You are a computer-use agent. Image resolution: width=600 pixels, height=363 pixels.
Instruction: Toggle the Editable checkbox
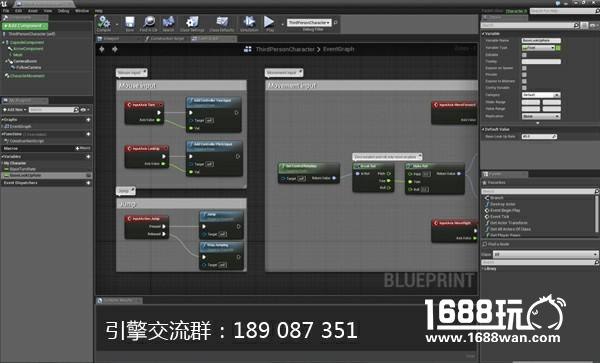click(x=524, y=55)
